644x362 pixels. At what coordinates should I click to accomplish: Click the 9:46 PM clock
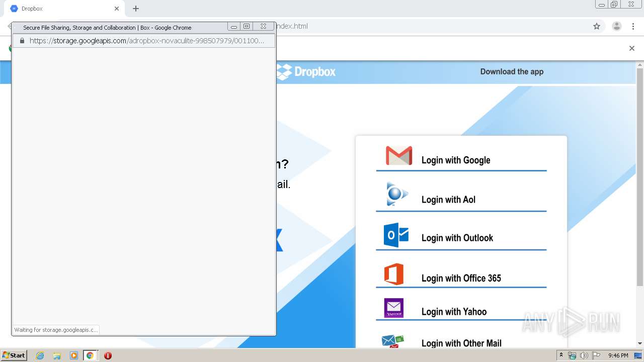point(618,355)
